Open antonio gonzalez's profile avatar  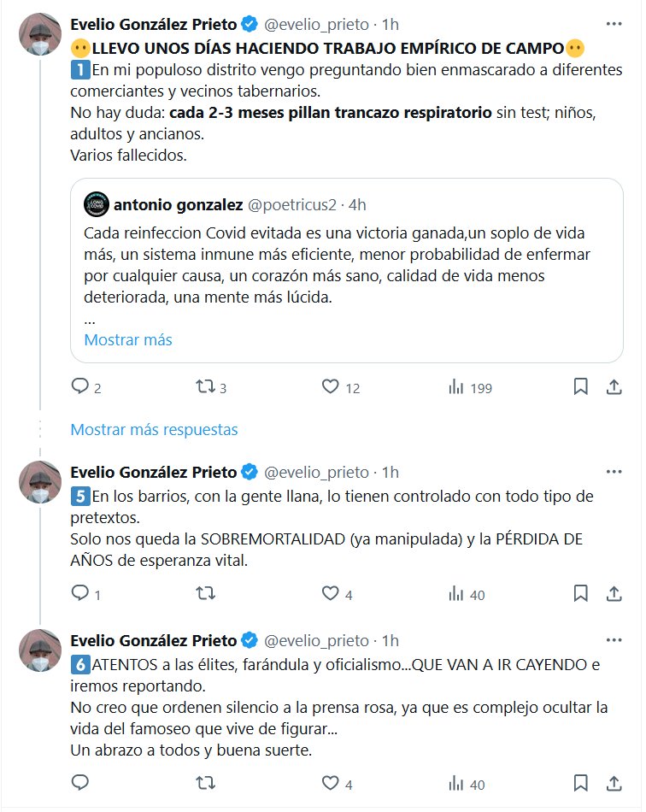coord(96,205)
